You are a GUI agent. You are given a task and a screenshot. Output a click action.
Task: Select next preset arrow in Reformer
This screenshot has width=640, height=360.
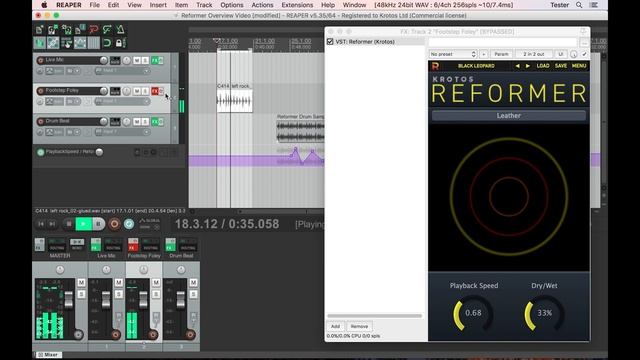(x=528, y=66)
